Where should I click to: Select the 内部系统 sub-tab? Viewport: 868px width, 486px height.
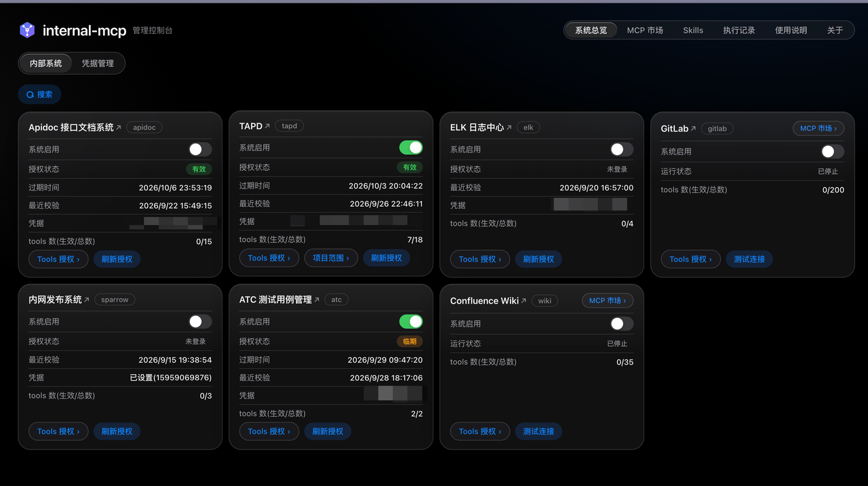(45, 63)
